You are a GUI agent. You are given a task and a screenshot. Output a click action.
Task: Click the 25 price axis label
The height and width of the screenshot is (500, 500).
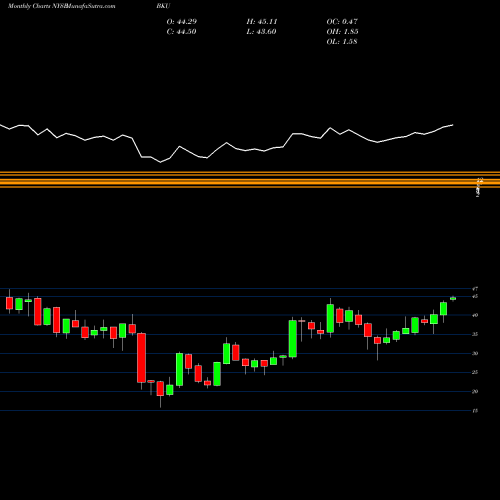pyautogui.click(x=475, y=372)
